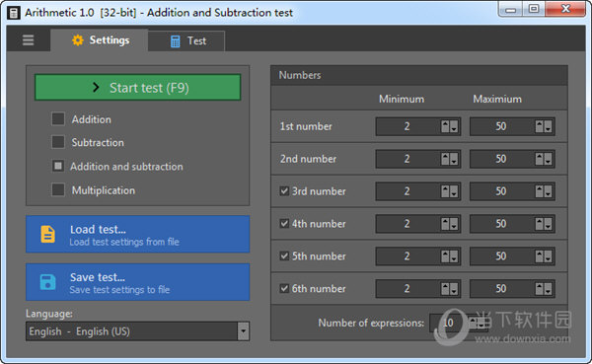Screen dimensions: 592x364
Task: Decrease 5th number minimum with down arrow
Action: click(454, 256)
